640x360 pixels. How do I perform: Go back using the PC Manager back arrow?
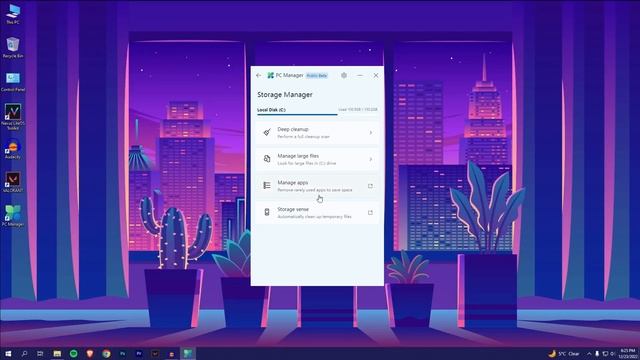point(258,76)
